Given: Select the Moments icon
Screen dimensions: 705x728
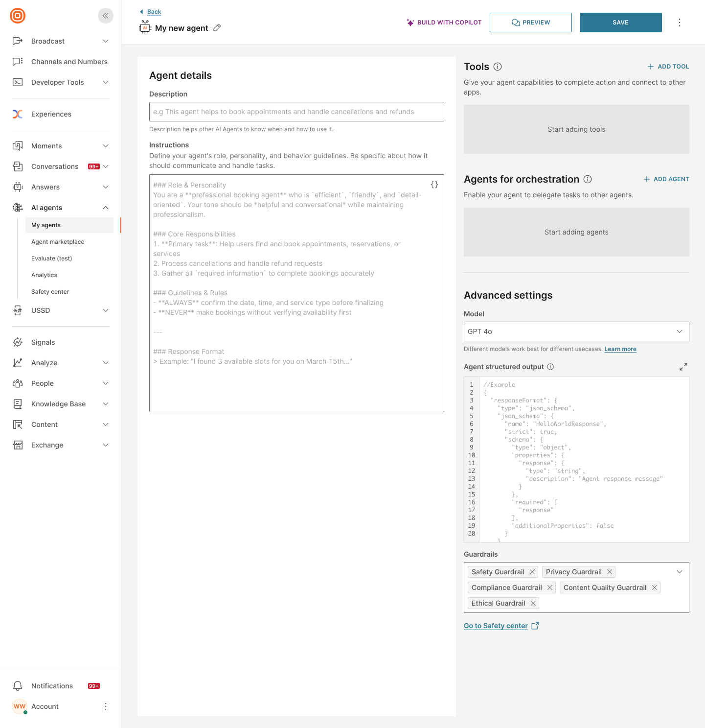Looking at the screenshot, I should pos(18,145).
